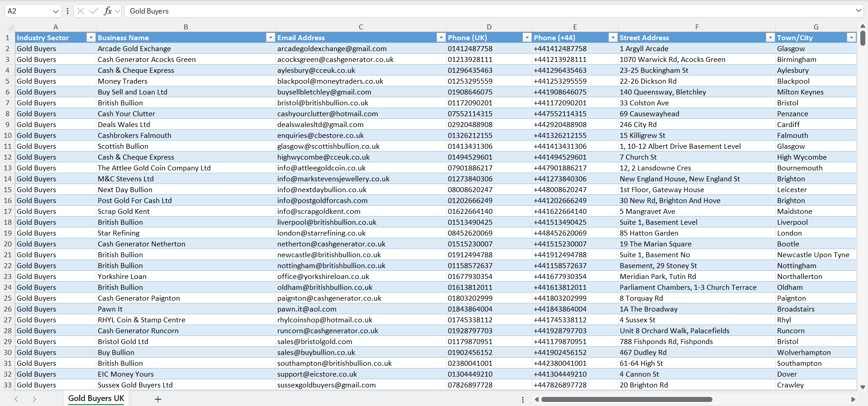This screenshot has height=406, width=868.
Task: Click the RHYL Coin & Stamp Centre cell
Action: coord(186,320)
